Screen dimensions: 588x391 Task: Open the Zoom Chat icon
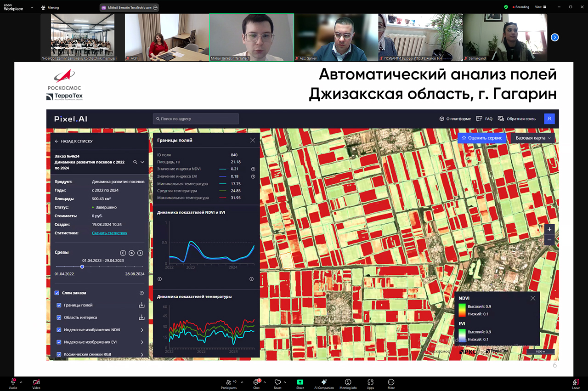pos(256,382)
